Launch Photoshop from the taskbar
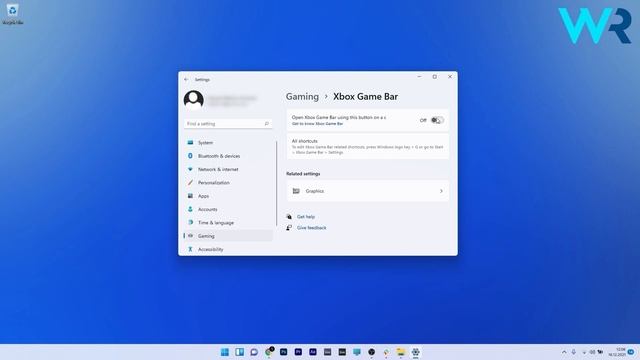Screen dimensions: 640x360 point(283,352)
